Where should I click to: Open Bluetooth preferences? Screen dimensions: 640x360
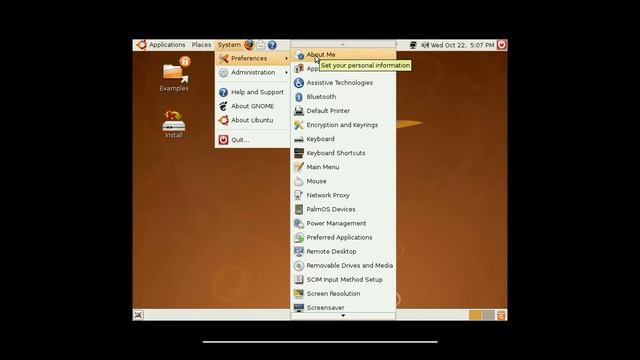pyautogui.click(x=343, y=97)
